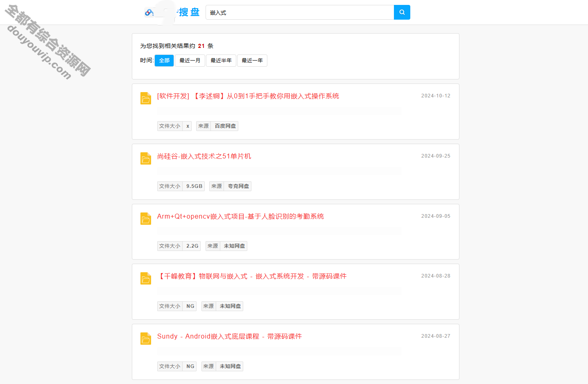
Task: Click 未知网盘 tag on 千峰教育 result
Action: (x=230, y=306)
